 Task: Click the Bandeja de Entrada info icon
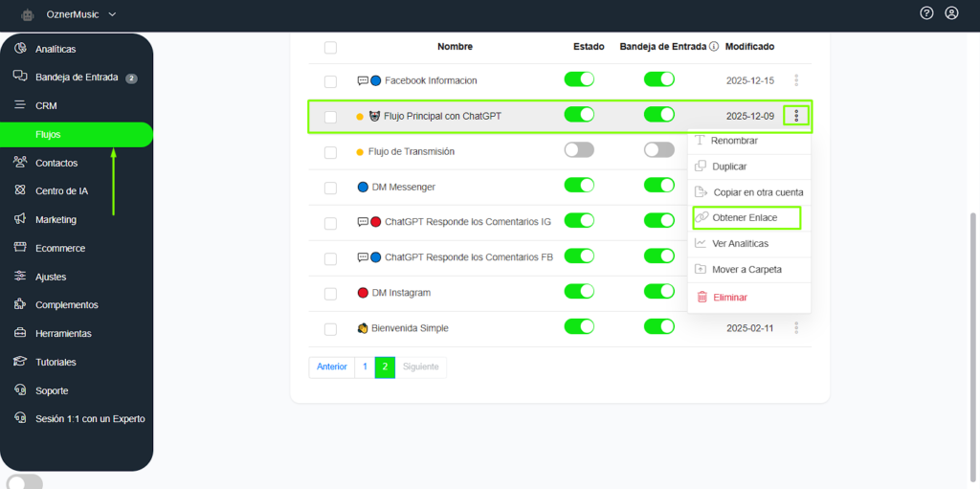pyautogui.click(x=714, y=46)
